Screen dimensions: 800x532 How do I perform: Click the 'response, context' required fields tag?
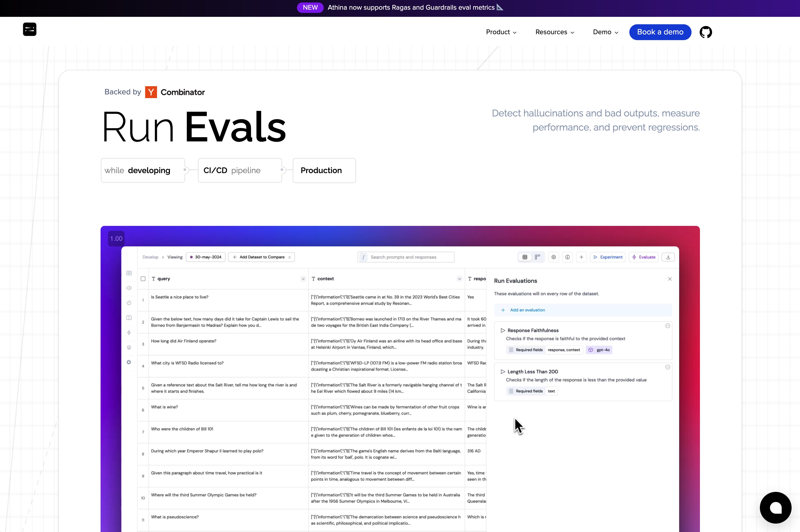[563, 350]
